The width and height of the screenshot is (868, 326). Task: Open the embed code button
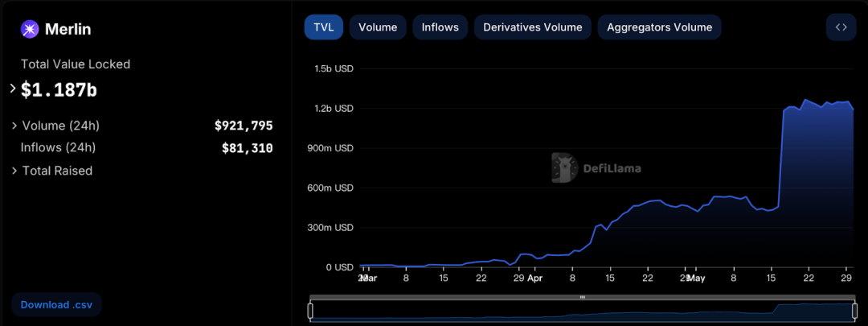[841, 27]
